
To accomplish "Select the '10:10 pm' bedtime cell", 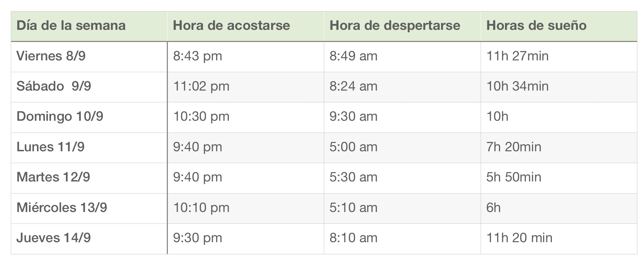I will coord(201,208).
